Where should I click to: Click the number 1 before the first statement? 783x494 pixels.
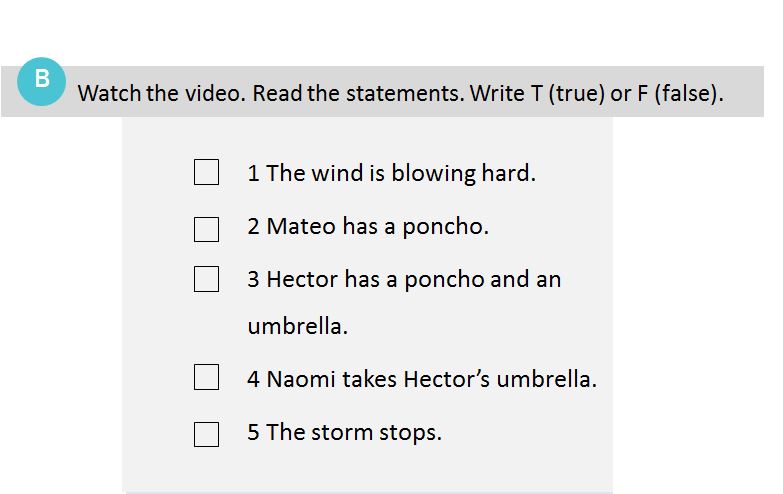253,174
